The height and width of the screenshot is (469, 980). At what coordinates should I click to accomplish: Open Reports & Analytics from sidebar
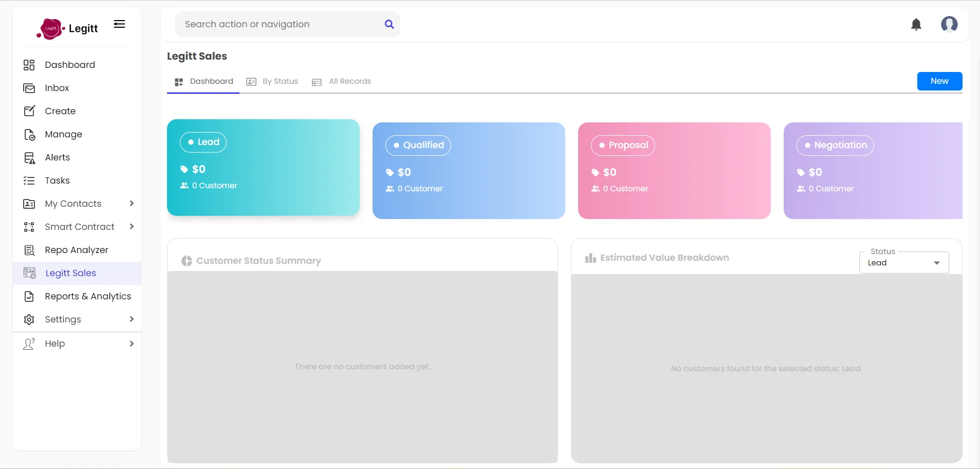pyautogui.click(x=87, y=296)
